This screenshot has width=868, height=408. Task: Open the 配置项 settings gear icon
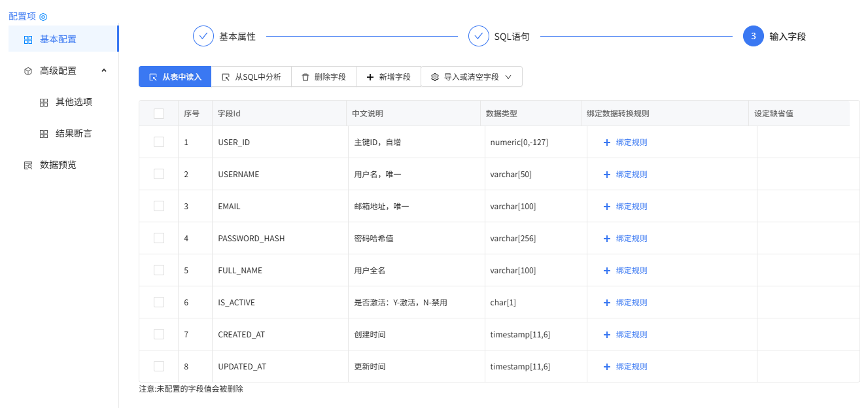click(43, 16)
